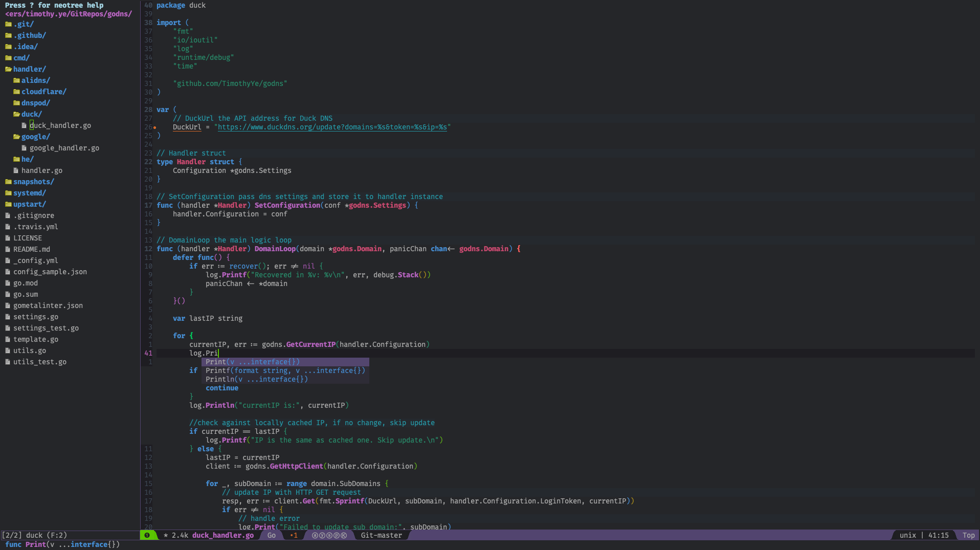The width and height of the screenshot is (980, 550).
Task: Click file icon beside LICENSE
Action: pos(8,238)
